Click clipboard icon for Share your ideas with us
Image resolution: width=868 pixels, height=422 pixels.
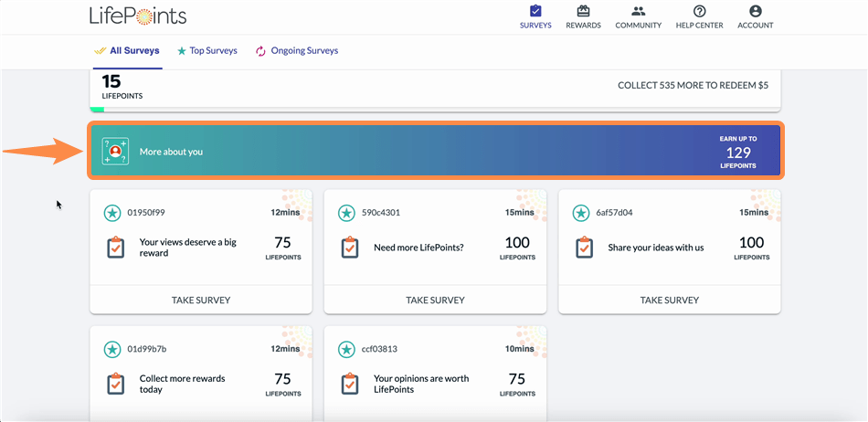point(584,248)
